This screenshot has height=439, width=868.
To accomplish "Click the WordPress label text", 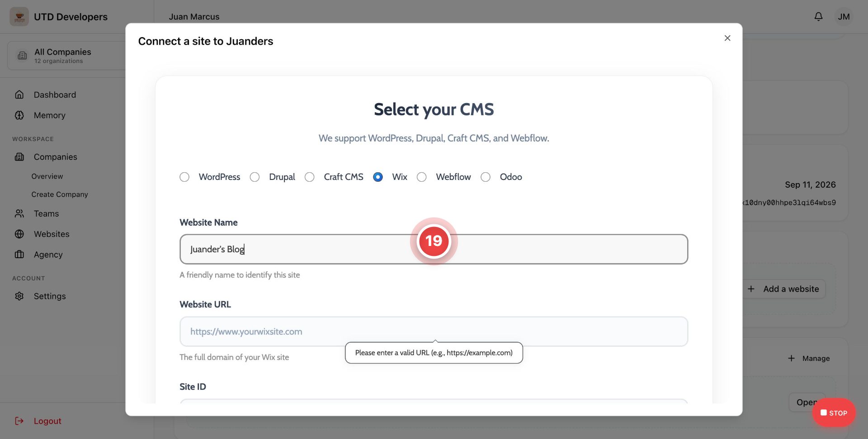I will 219,177.
